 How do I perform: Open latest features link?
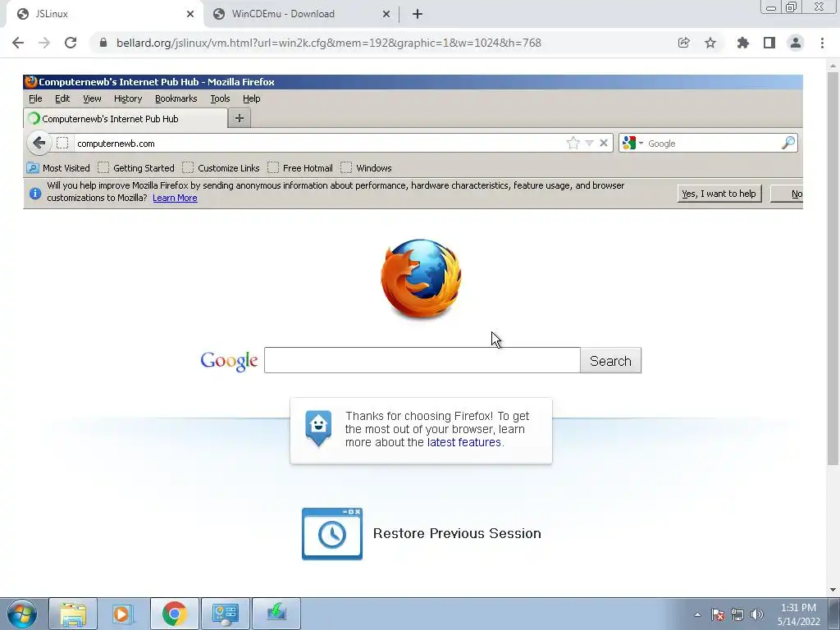464,442
